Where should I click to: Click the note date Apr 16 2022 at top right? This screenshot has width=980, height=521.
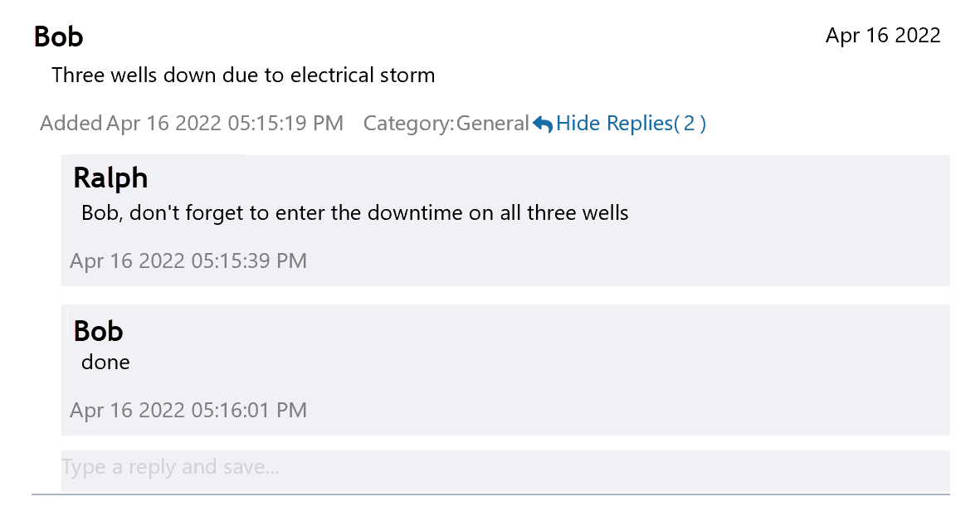pos(882,35)
